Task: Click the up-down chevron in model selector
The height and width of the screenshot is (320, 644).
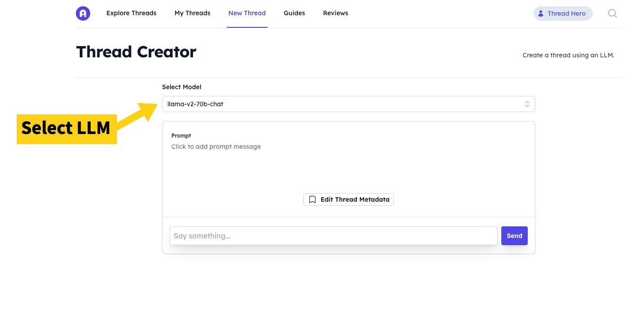Action: pyautogui.click(x=527, y=104)
